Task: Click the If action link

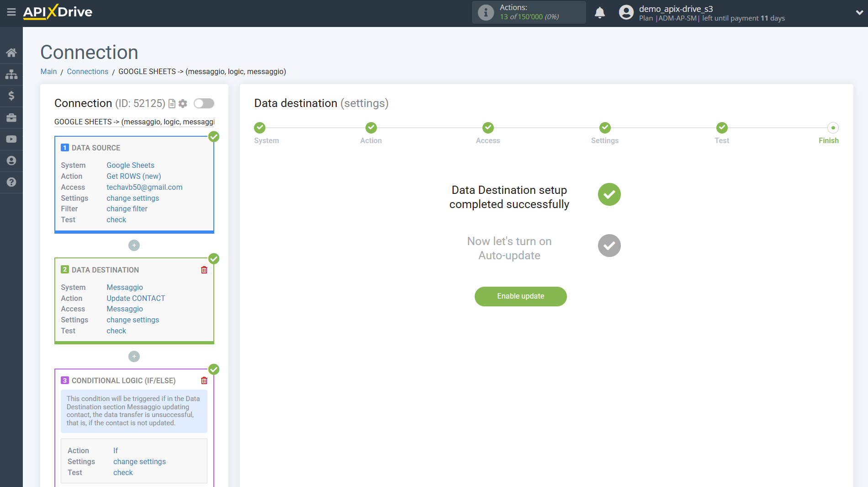Action: (116, 450)
